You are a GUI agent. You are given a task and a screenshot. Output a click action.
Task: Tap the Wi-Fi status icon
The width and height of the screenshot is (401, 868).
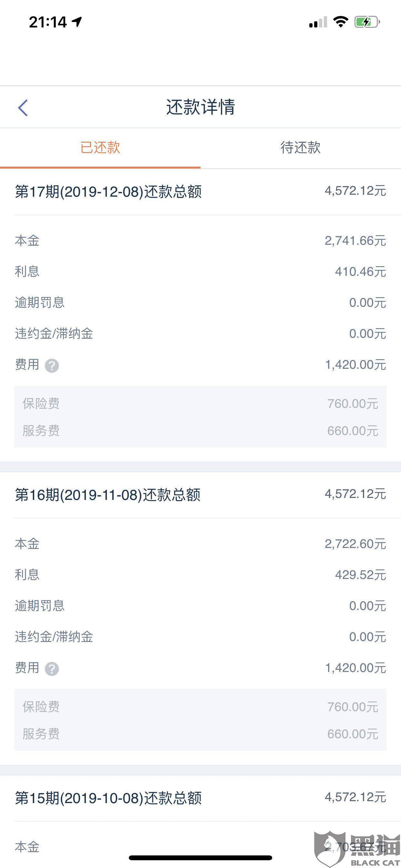pos(340,22)
